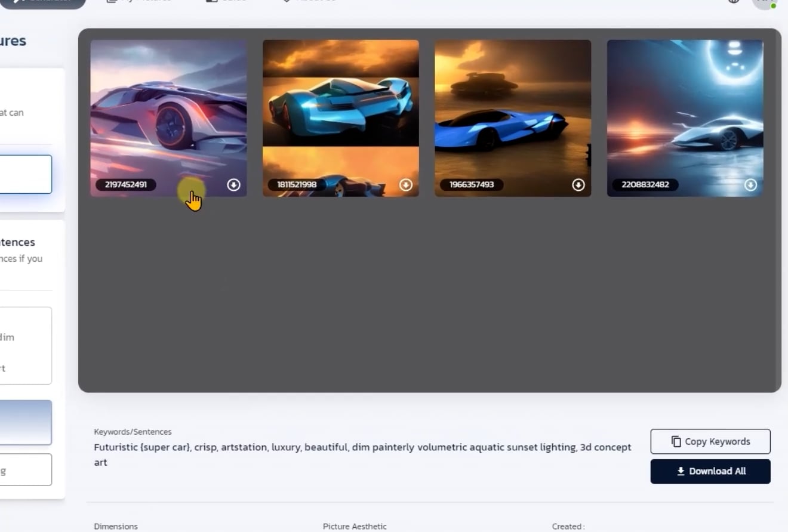Click the Created label

pyautogui.click(x=568, y=527)
